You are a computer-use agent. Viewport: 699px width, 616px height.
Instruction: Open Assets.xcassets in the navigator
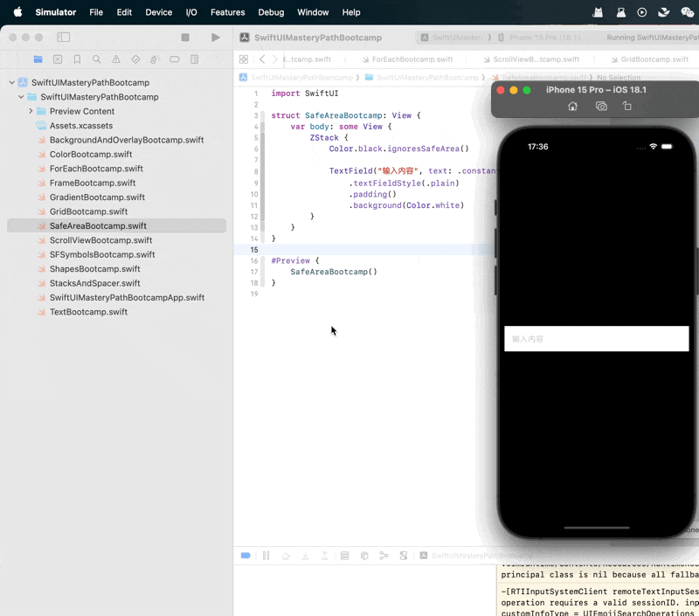tap(80, 126)
